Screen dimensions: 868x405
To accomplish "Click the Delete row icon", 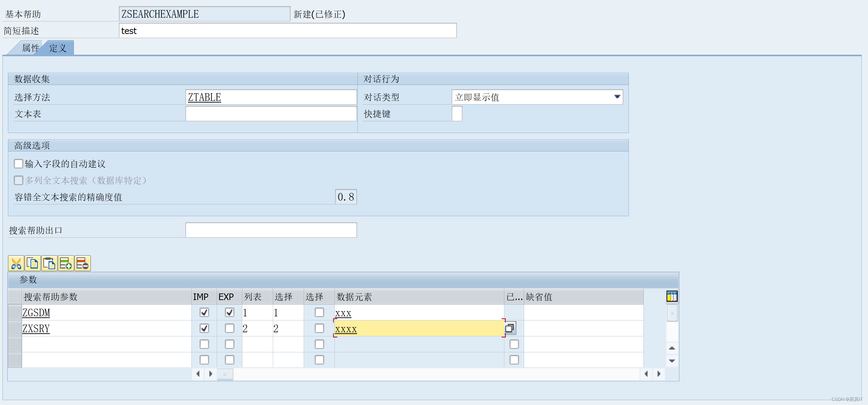I will pyautogui.click(x=83, y=264).
